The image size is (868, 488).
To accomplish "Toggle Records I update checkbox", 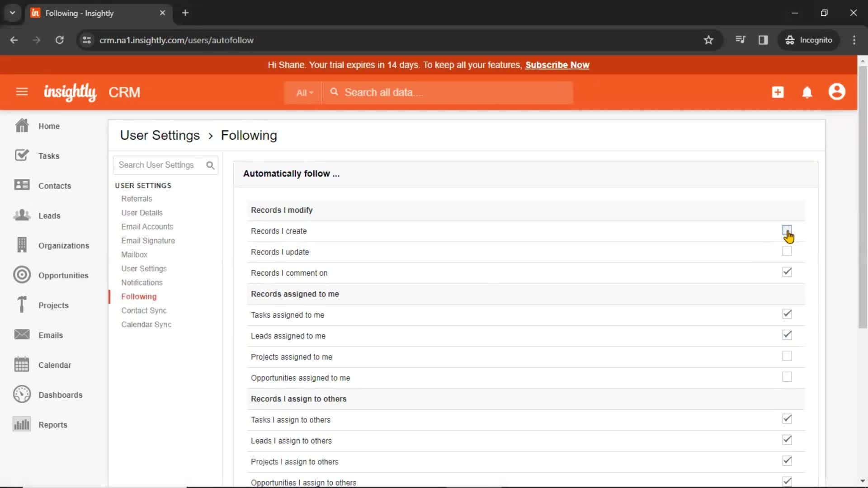I will [787, 251].
